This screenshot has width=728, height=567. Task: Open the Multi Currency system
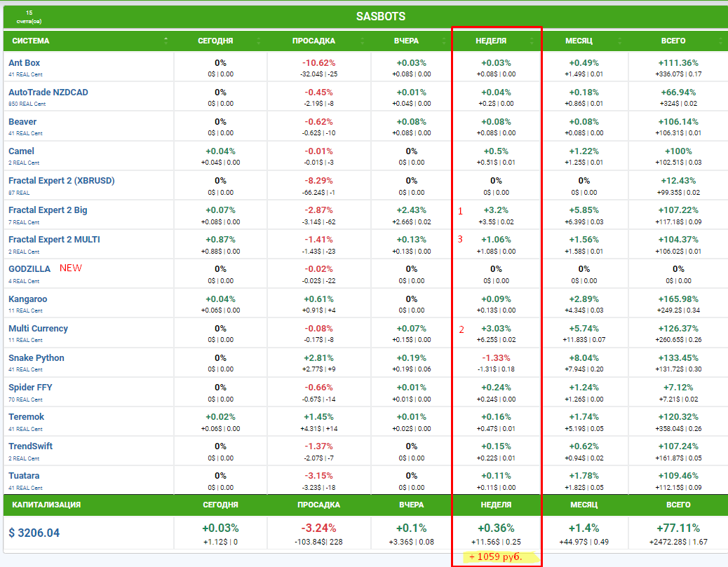(x=38, y=328)
